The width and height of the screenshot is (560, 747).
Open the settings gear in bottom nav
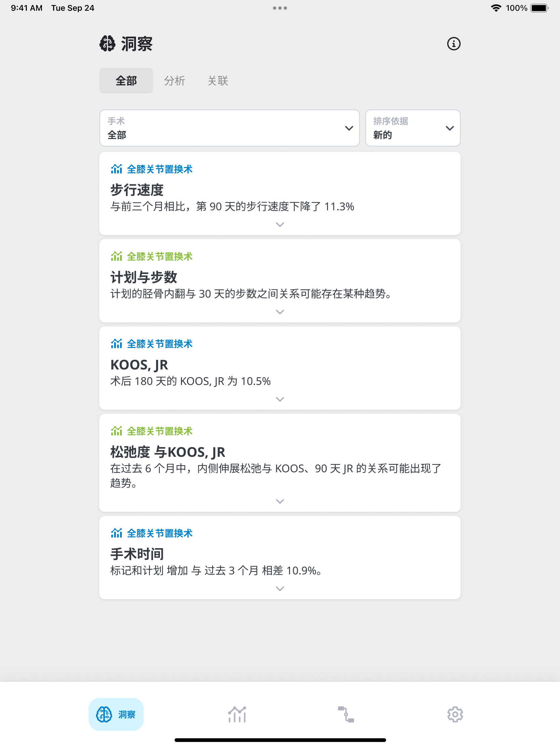click(455, 714)
